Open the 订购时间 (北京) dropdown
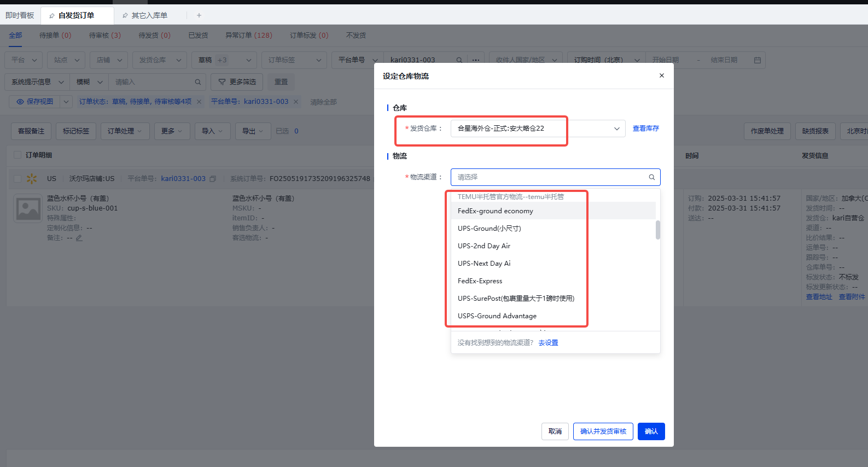The image size is (868, 467). (x=607, y=60)
